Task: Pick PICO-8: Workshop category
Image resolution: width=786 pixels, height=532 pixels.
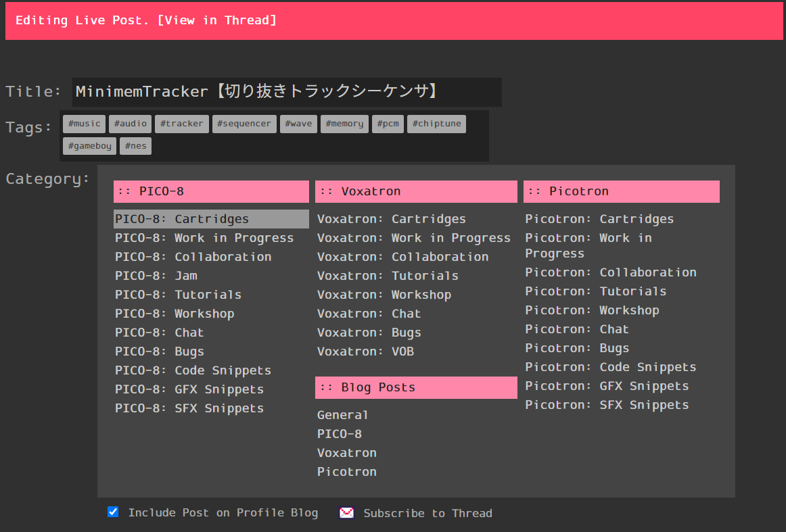Action: (175, 314)
